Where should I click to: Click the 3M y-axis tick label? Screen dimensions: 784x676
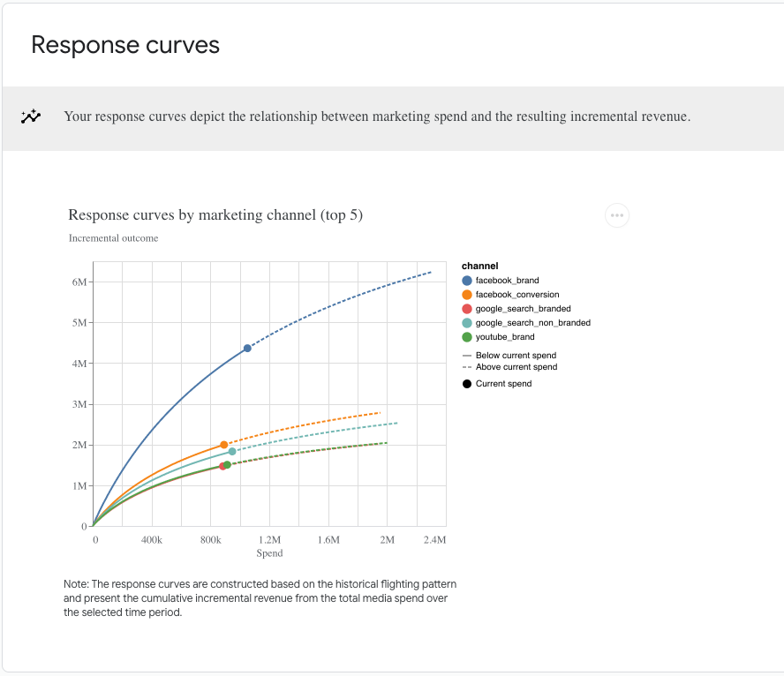pos(79,404)
